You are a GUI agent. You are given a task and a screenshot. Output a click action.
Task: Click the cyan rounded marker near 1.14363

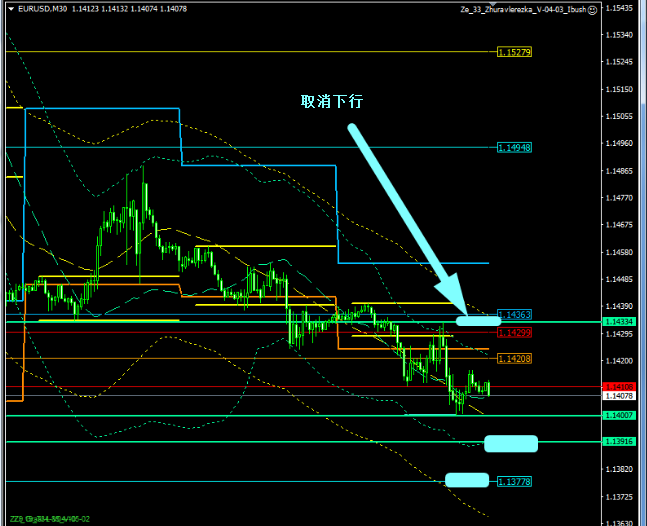coord(478,320)
